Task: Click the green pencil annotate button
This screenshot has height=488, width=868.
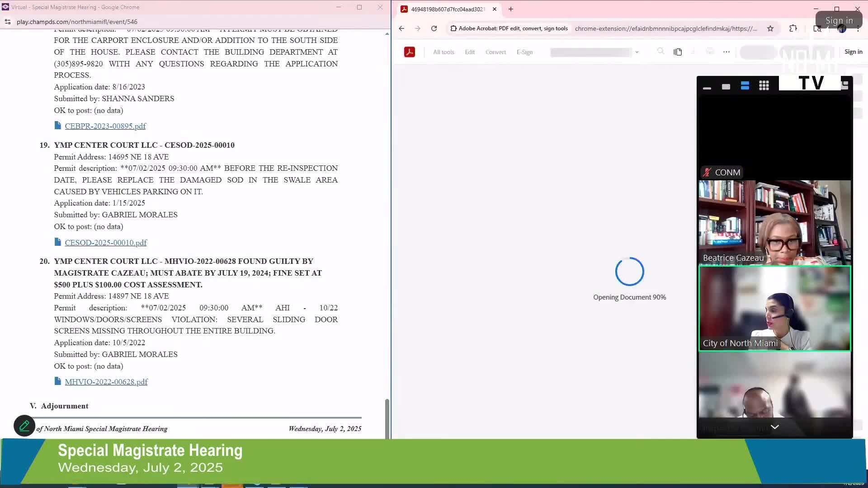Action: [24, 426]
